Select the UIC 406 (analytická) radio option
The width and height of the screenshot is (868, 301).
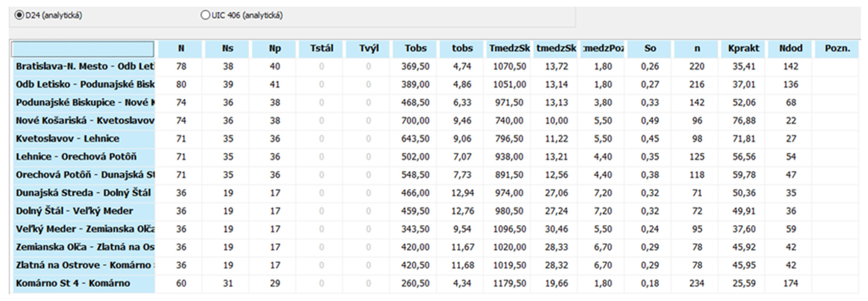pos(205,16)
